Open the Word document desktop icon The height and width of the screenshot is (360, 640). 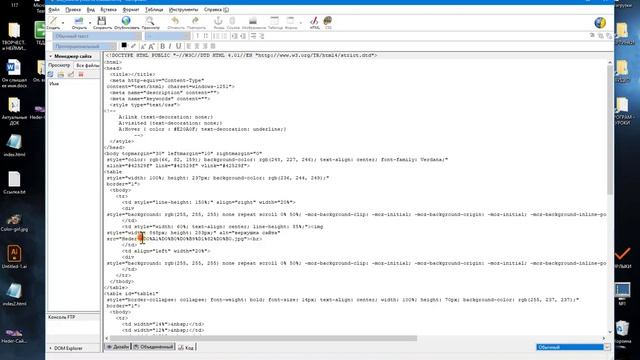tap(14, 73)
